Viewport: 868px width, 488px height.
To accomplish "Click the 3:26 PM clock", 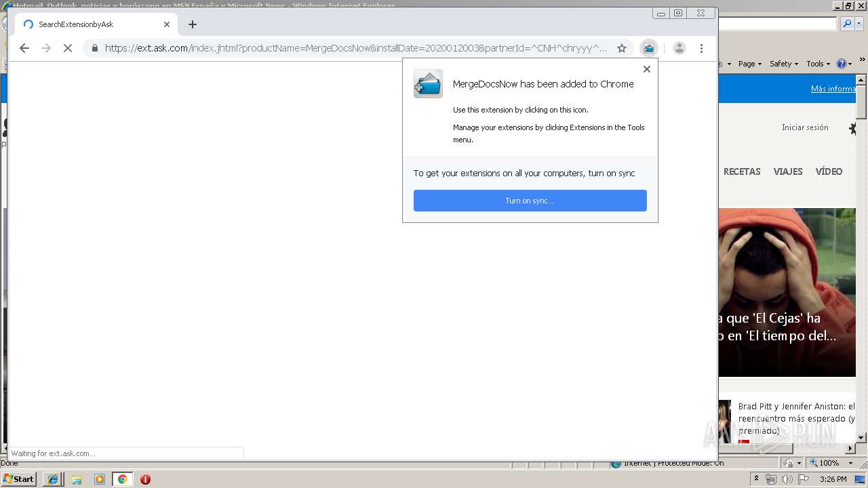I will (x=833, y=479).
